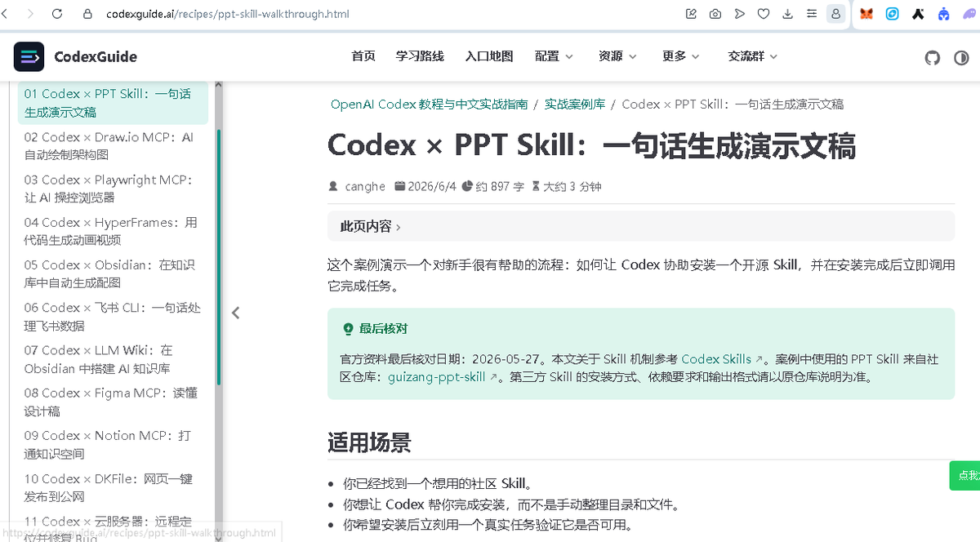Click the browser back arrow
The image size is (980, 542).
tap(5, 14)
